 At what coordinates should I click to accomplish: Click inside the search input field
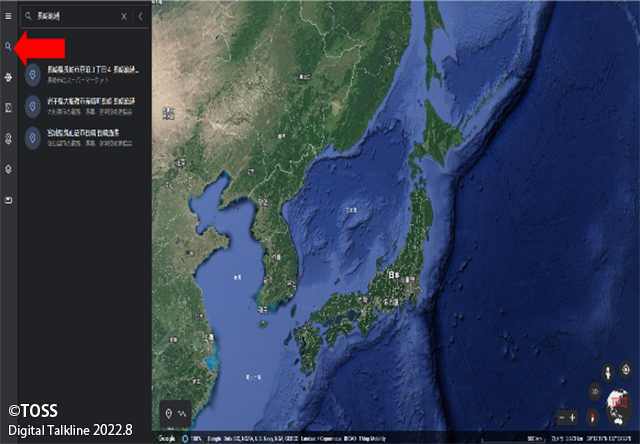[x=75, y=17]
